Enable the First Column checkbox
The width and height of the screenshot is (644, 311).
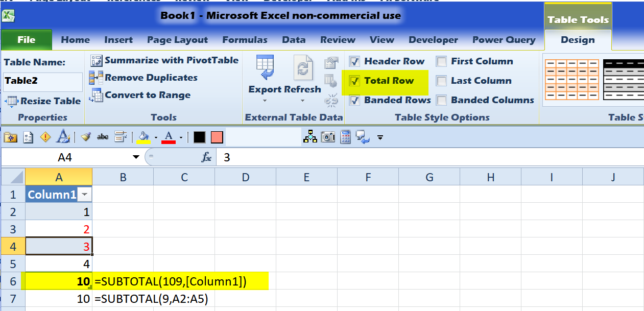click(x=441, y=62)
